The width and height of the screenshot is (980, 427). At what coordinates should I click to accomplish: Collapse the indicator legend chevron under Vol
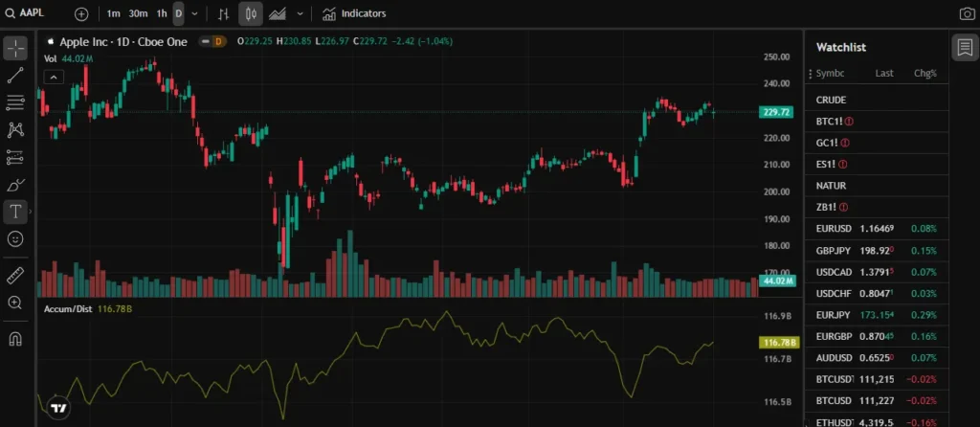point(55,77)
